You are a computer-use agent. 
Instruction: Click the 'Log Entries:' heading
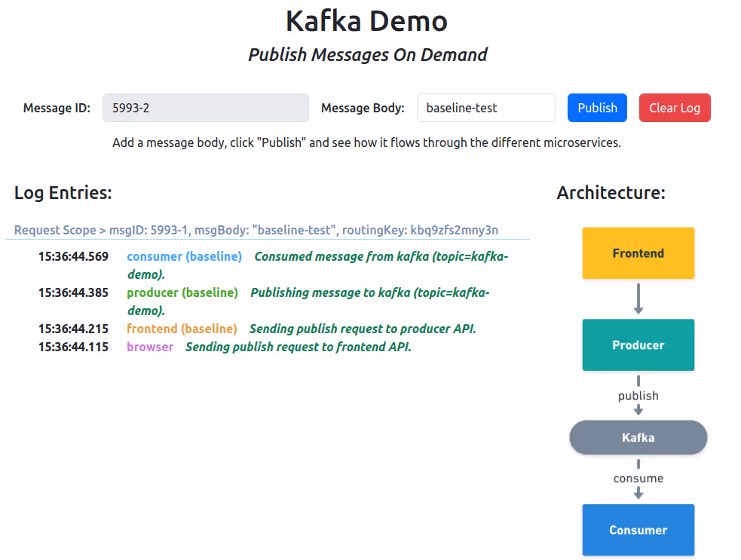click(x=63, y=193)
